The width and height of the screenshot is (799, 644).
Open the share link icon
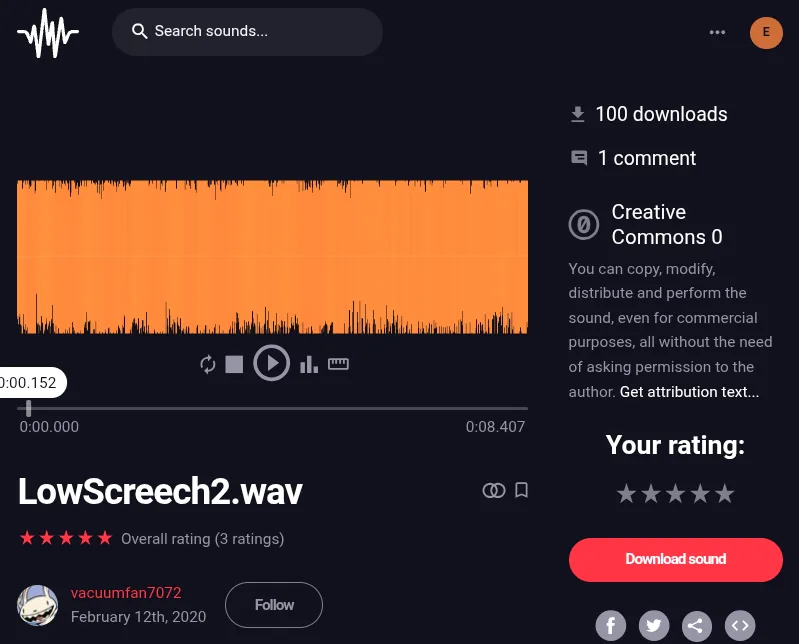pos(697,625)
